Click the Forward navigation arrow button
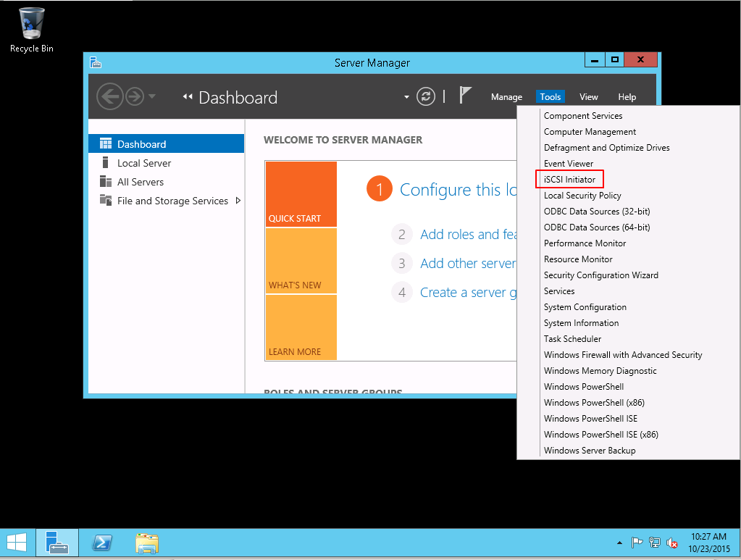 coord(134,97)
